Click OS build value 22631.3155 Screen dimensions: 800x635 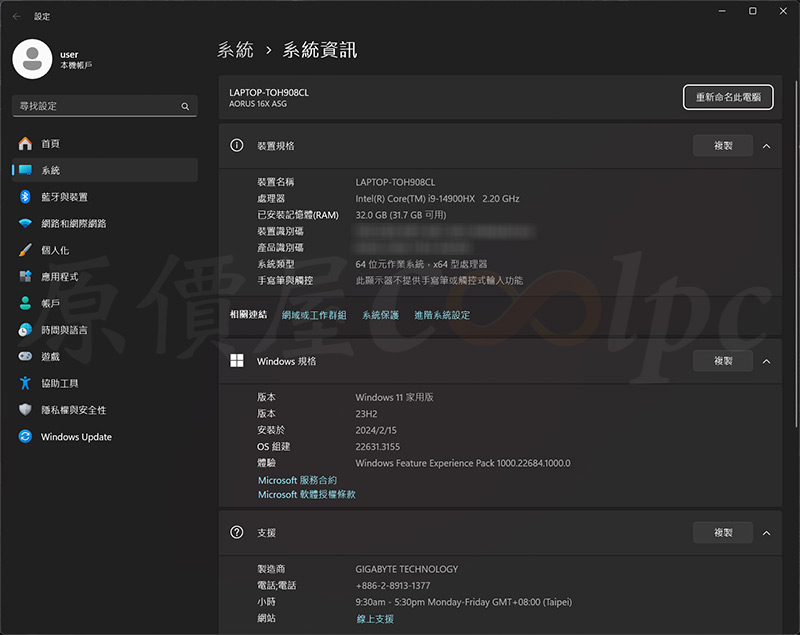pos(378,447)
